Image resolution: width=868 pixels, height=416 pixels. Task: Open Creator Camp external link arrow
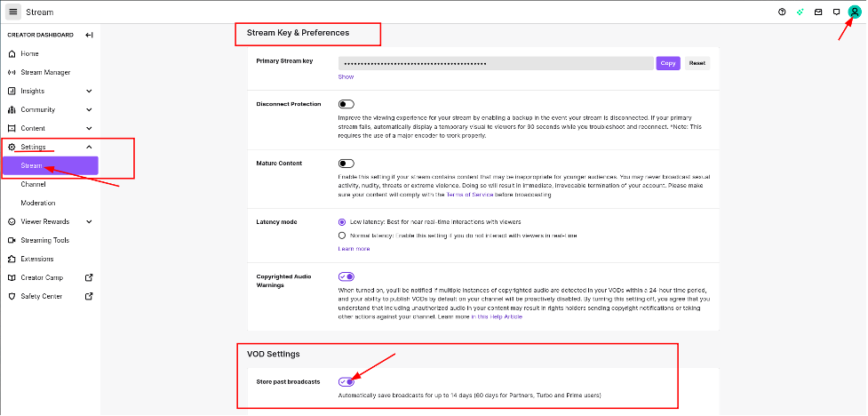coord(89,277)
